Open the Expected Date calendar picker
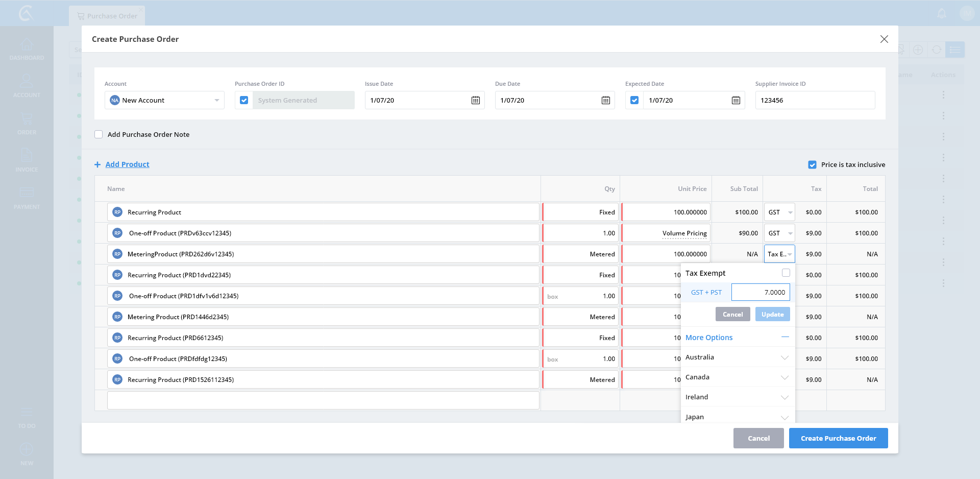This screenshot has width=980, height=479. (x=736, y=100)
